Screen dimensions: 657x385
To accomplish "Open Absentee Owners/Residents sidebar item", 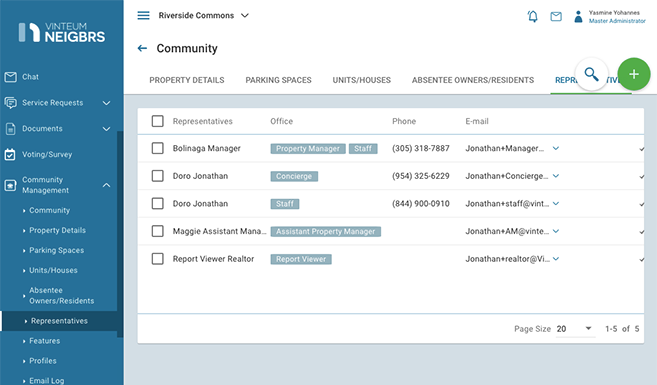I will click(x=62, y=295).
